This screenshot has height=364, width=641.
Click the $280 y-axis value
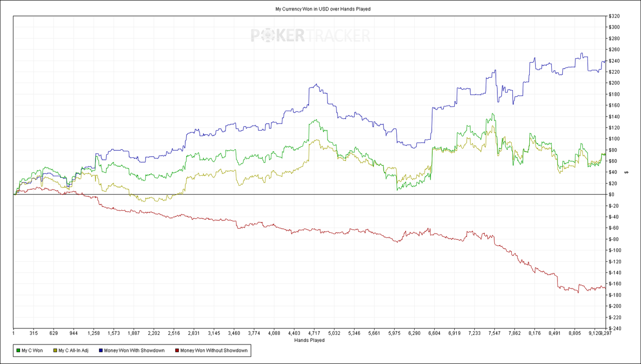613,39
